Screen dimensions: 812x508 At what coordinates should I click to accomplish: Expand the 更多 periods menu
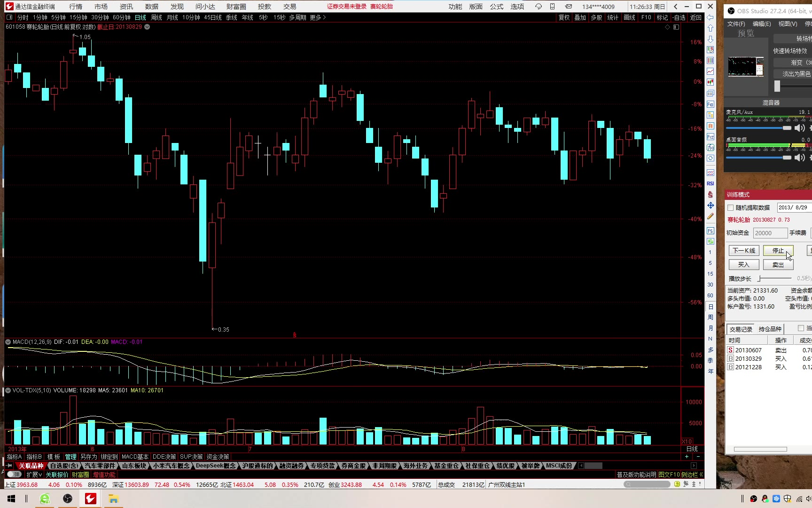click(x=318, y=17)
